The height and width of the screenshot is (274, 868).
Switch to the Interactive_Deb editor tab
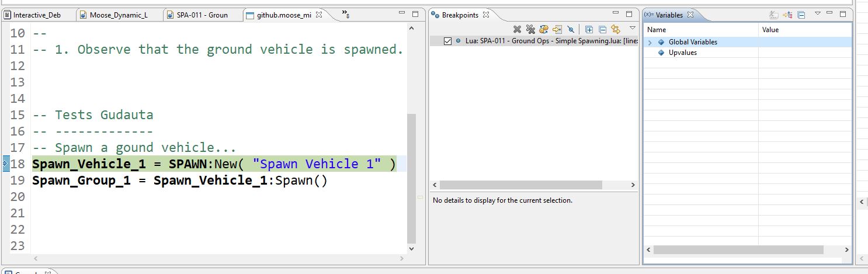click(x=36, y=15)
